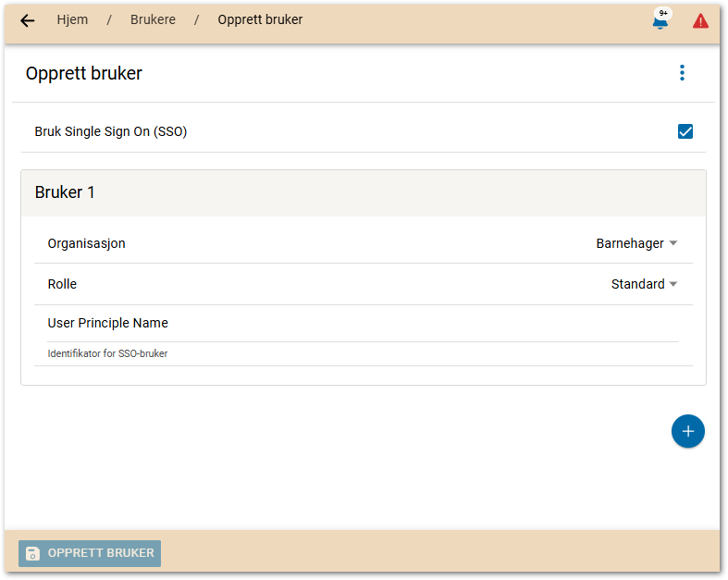
Task: Click the 9+ notification count badge
Action: point(663,13)
